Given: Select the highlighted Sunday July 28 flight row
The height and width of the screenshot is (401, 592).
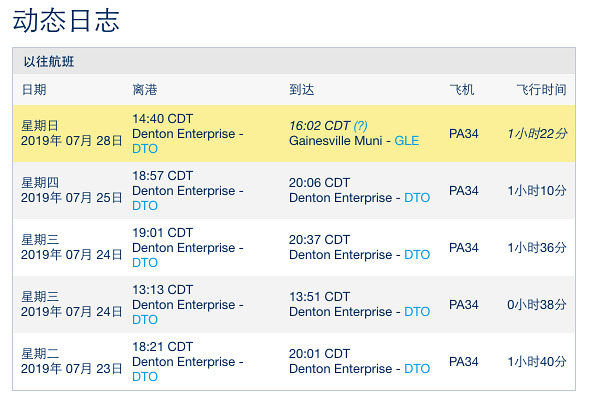Looking at the screenshot, I should point(294,134).
